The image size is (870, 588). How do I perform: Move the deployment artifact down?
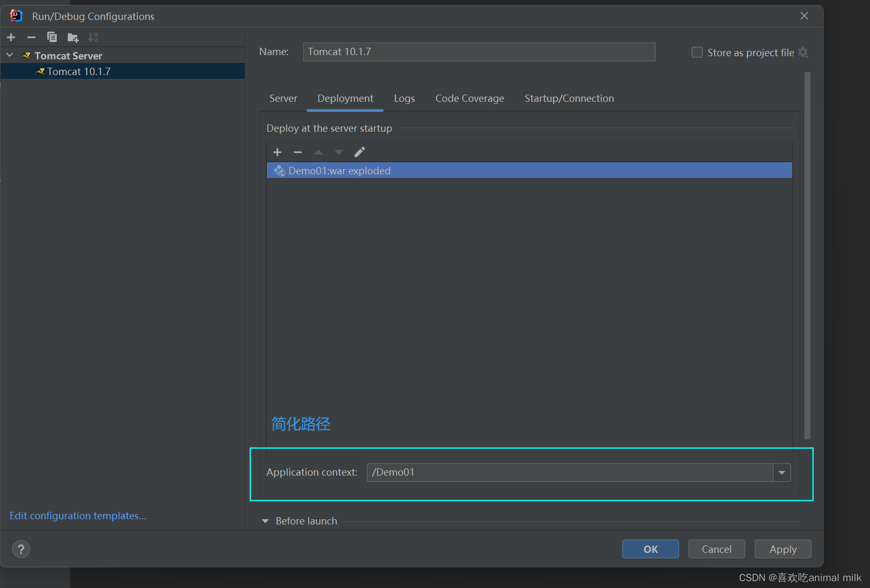(x=338, y=152)
